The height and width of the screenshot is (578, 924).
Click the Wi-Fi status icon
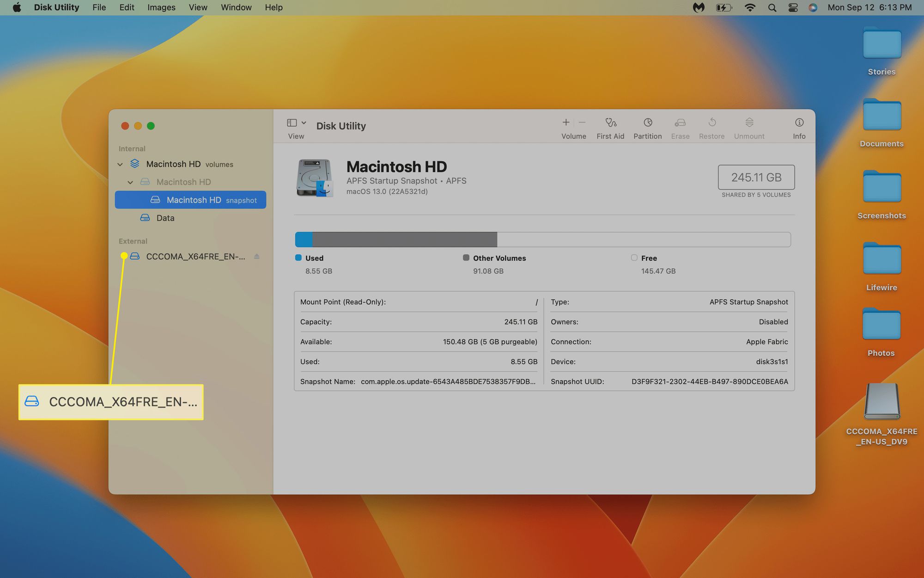tap(750, 7)
